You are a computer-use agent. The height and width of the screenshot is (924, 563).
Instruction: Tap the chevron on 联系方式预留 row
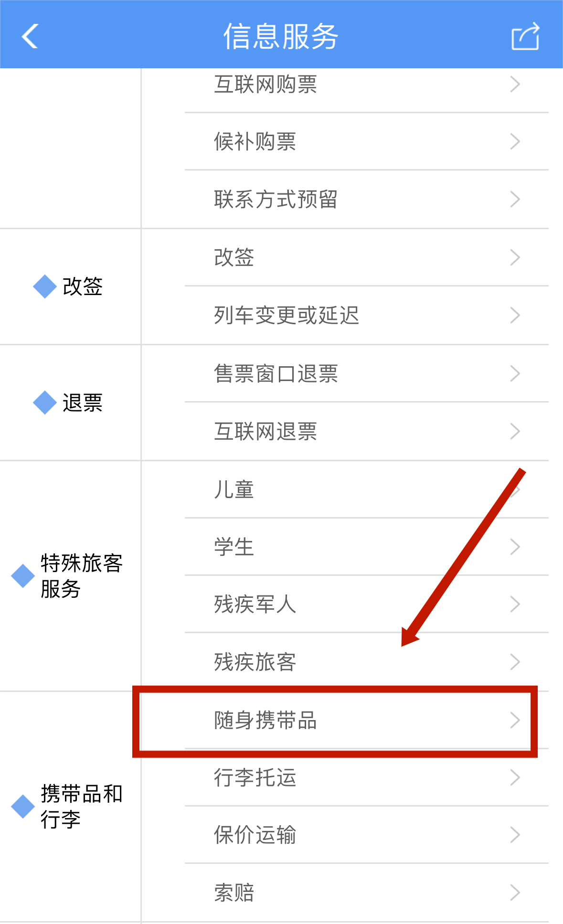(x=515, y=199)
